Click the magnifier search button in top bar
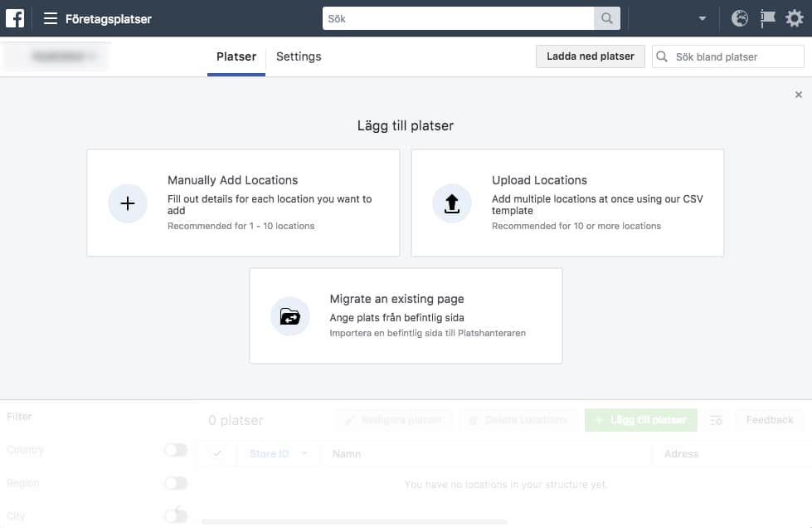 (x=607, y=18)
